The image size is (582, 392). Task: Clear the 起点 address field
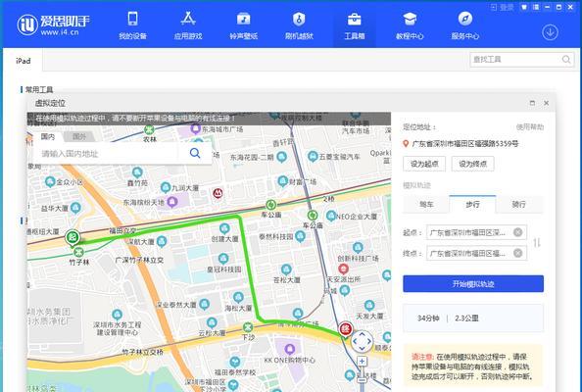tap(517, 232)
